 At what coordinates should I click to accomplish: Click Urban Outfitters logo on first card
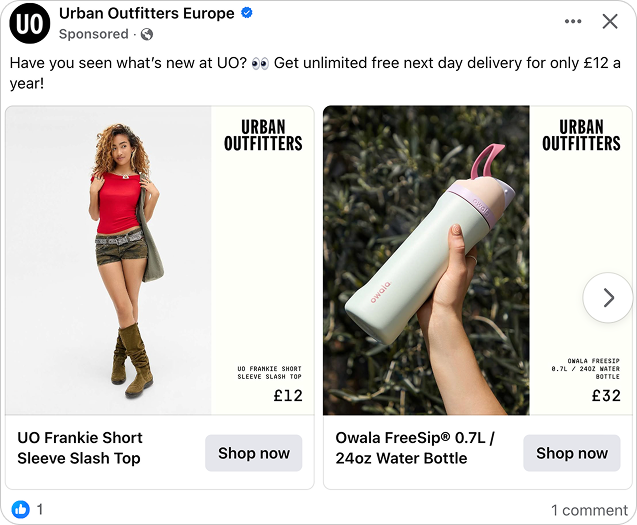pyautogui.click(x=263, y=135)
